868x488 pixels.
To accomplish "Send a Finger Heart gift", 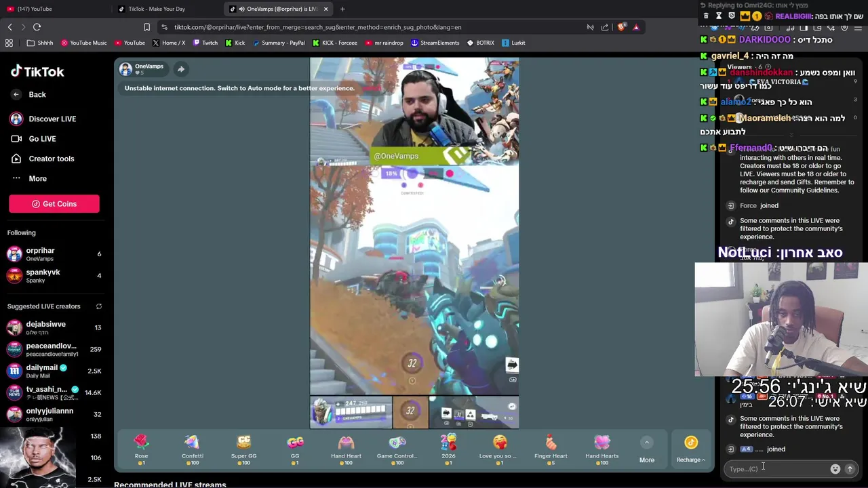I will click(551, 449).
